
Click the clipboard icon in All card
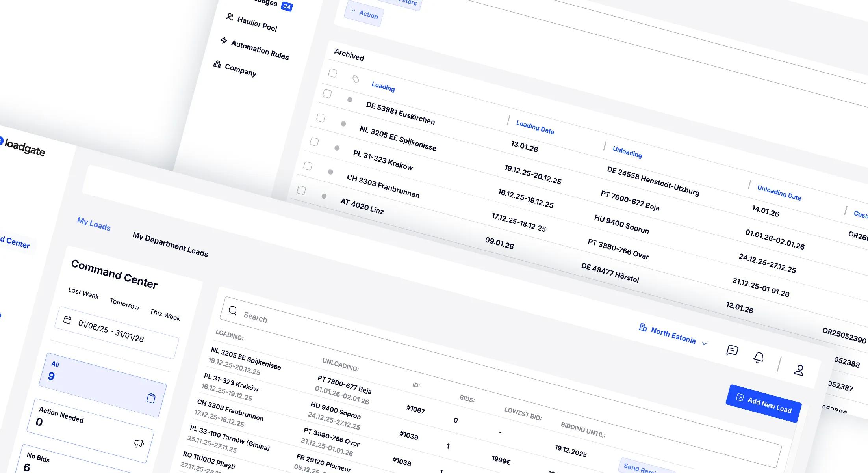pos(151,398)
